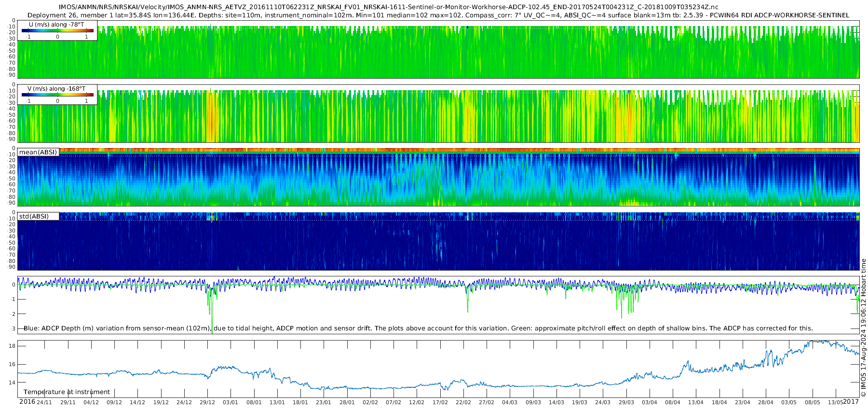Click the 18 tick on temperature axis
This screenshot has width=868, height=410.
point(12,346)
